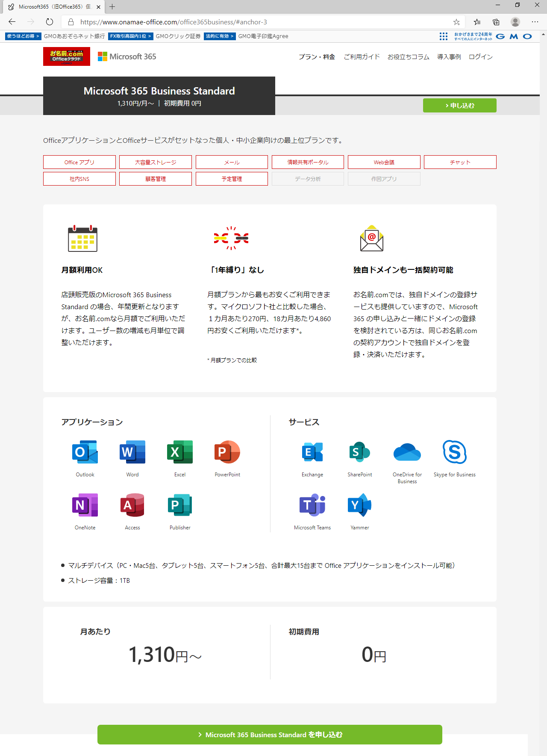
Task: Click the greyed データ分析 feature tag
Action: 308,179
